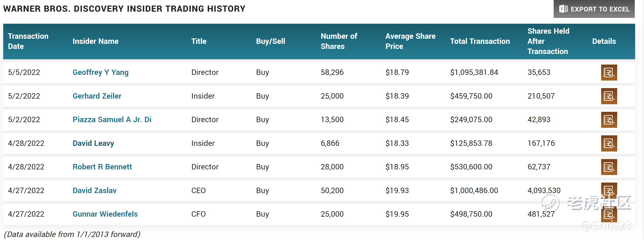The image size is (644, 240).
Task: Click the Total Transaction column header
Action: (x=480, y=41)
